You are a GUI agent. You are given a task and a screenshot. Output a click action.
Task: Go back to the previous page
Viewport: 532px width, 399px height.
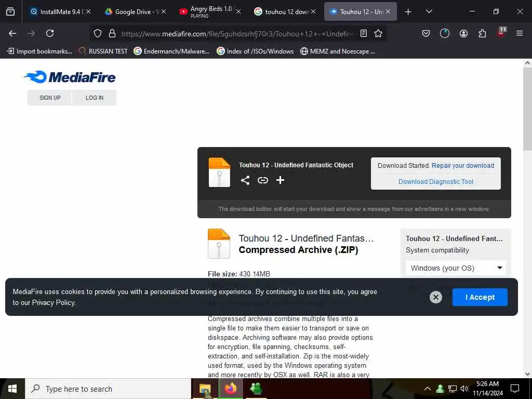(x=12, y=33)
